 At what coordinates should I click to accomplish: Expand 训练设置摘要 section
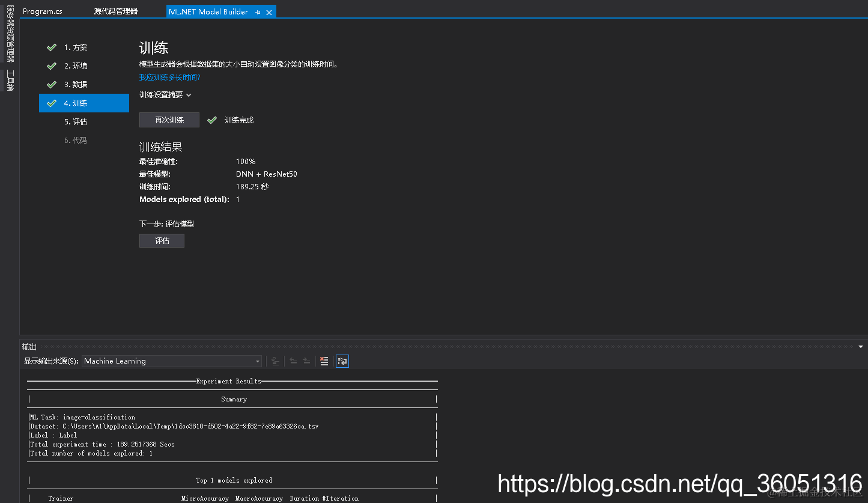165,95
